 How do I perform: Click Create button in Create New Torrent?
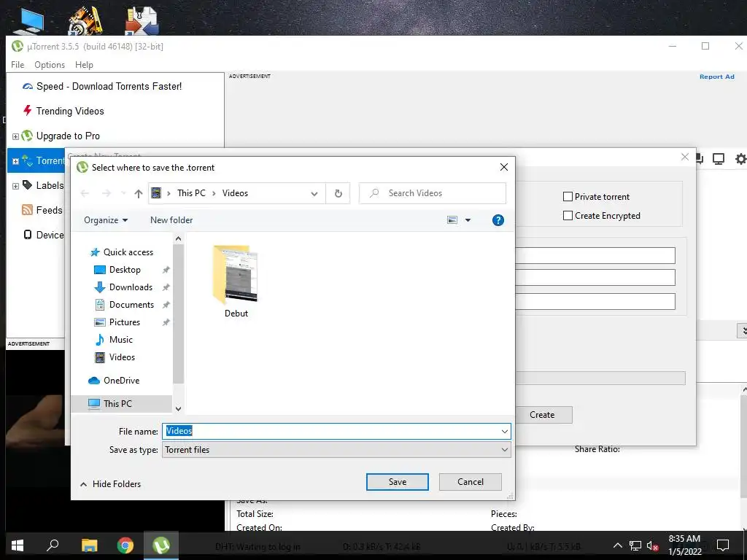tap(543, 415)
